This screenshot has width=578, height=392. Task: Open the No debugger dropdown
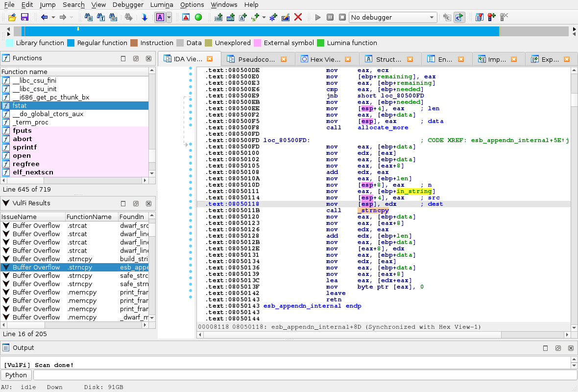tap(392, 17)
